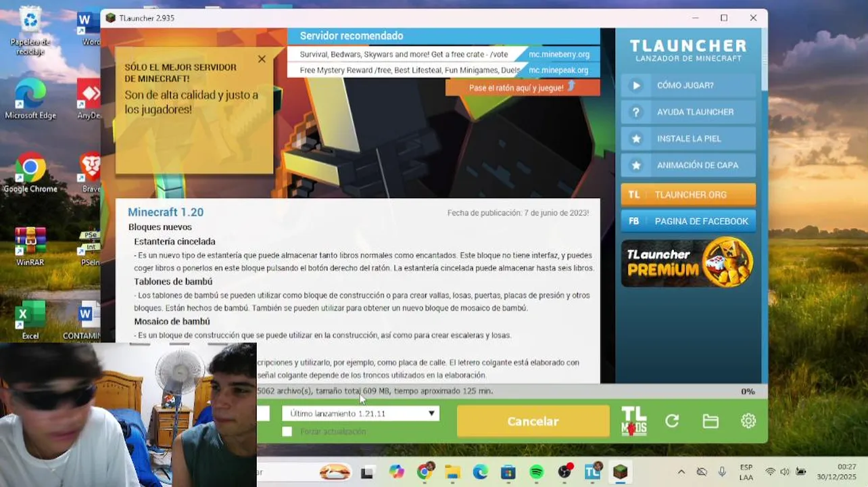868x487 pixels.
Task: Open the TLauncher settings gear icon
Action: pyautogui.click(x=748, y=421)
